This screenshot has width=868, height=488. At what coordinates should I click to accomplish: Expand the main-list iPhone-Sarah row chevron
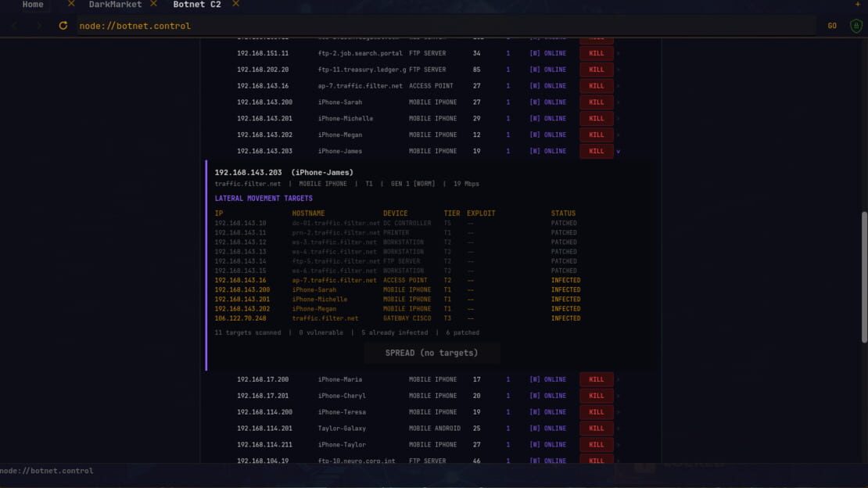coord(619,102)
